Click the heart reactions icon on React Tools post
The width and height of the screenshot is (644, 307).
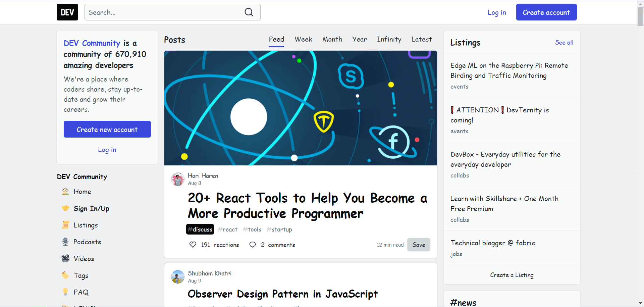pos(193,245)
